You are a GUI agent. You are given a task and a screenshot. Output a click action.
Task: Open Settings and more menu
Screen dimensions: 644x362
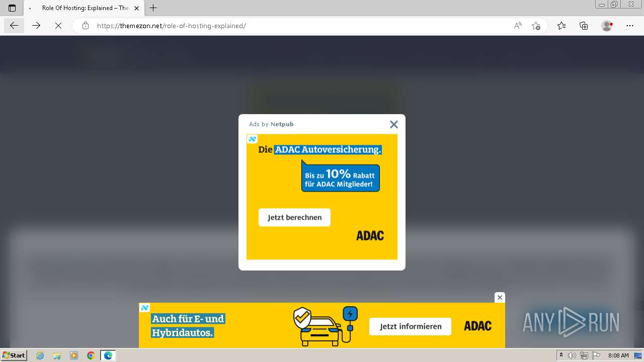click(x=630, y=26)
